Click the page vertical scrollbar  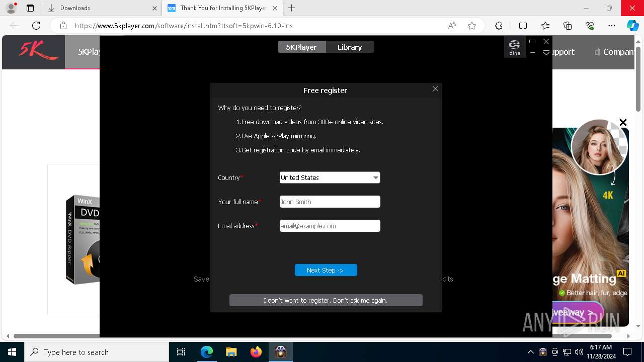[638, 78]
